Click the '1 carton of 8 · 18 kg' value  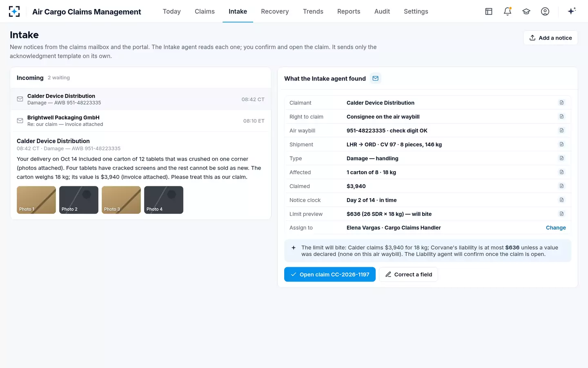coord(371,172)
